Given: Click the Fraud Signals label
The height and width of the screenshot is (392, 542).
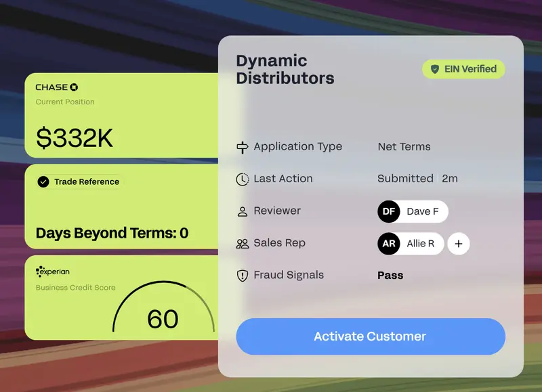Looking at the screenshot, I should coord(289,275).
